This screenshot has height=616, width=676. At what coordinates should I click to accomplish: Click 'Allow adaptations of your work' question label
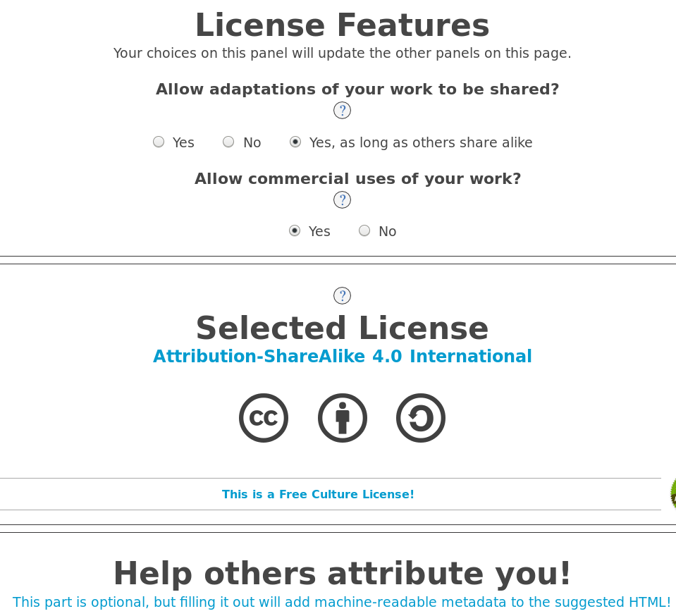(x=357, y=90)
